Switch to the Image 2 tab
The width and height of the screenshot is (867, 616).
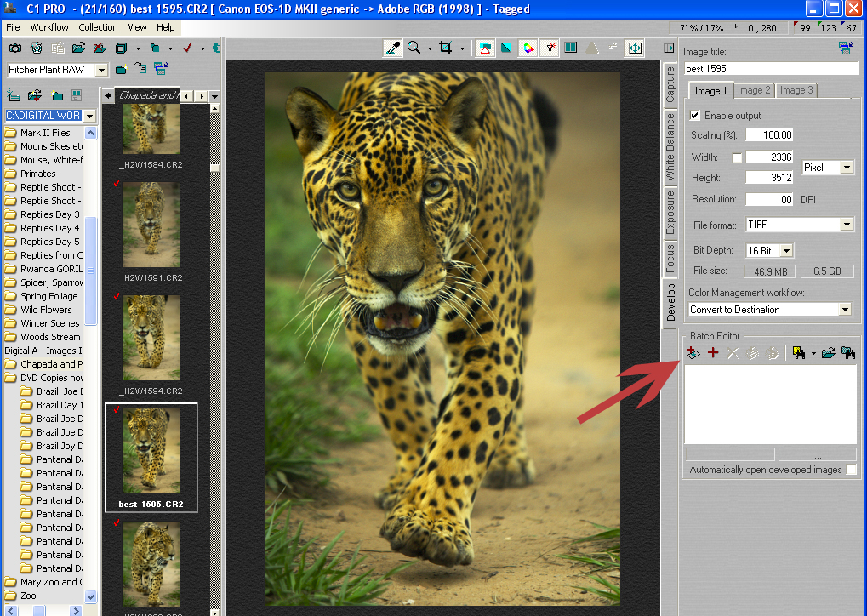click(x=754, y=90)
